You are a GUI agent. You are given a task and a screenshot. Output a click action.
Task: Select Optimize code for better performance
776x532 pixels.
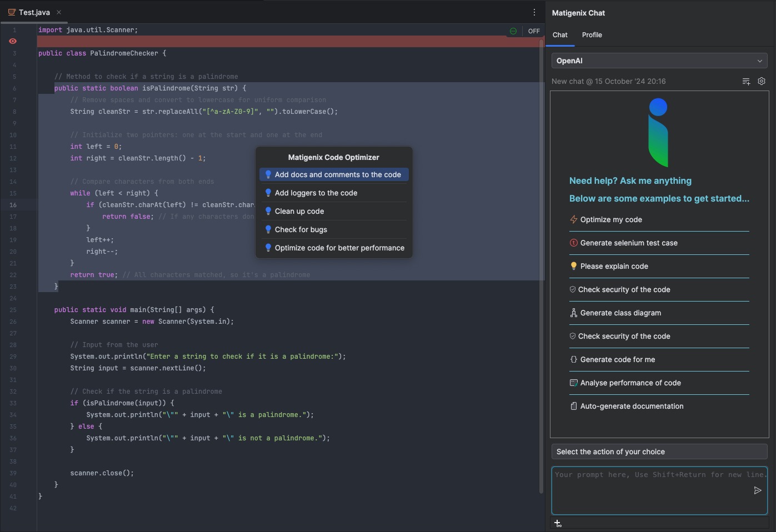click(x=334, y=248)
